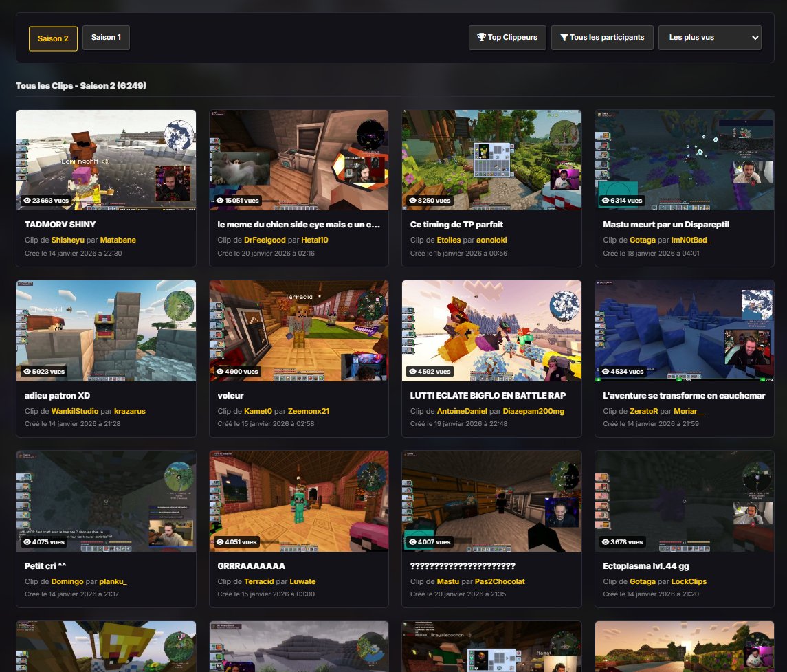Image resolution: width=787 pixels, height=672 pixels.
Task: Open the GRRRAAAAAAA clip thumbnail
Action: (x=298, y=502)
